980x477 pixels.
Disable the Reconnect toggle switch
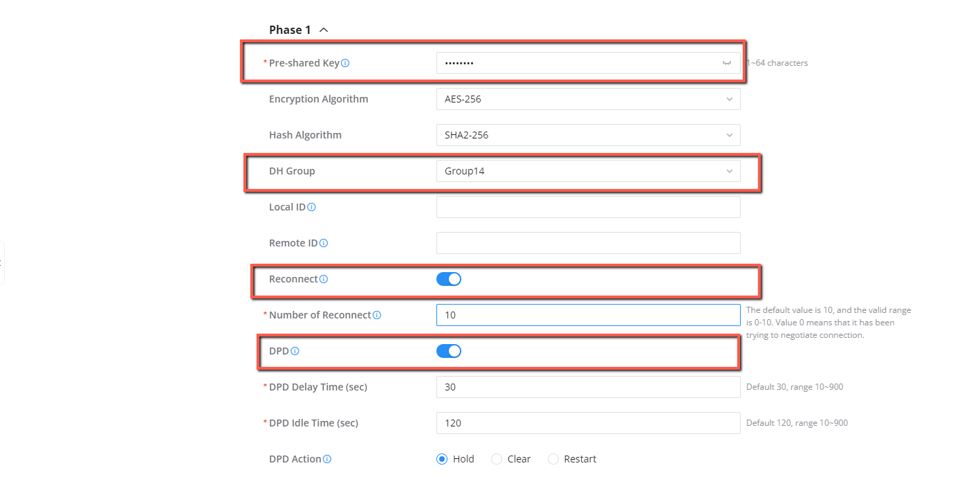pos(449,279)
